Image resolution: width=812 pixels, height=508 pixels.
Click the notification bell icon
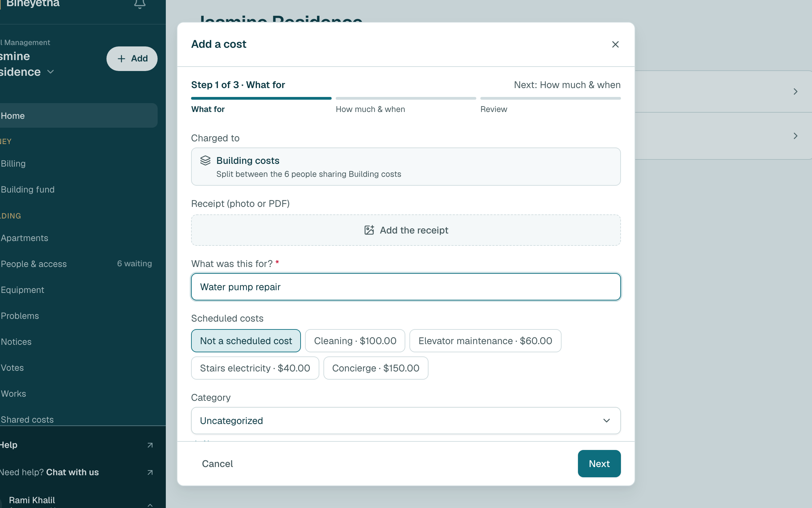[x=140, y=4]
